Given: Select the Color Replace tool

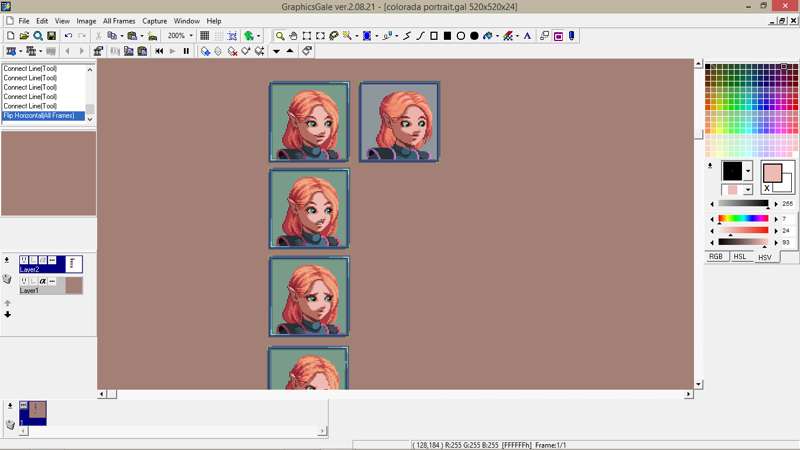Looking at the screenshot, I should [x=508, y=36].
